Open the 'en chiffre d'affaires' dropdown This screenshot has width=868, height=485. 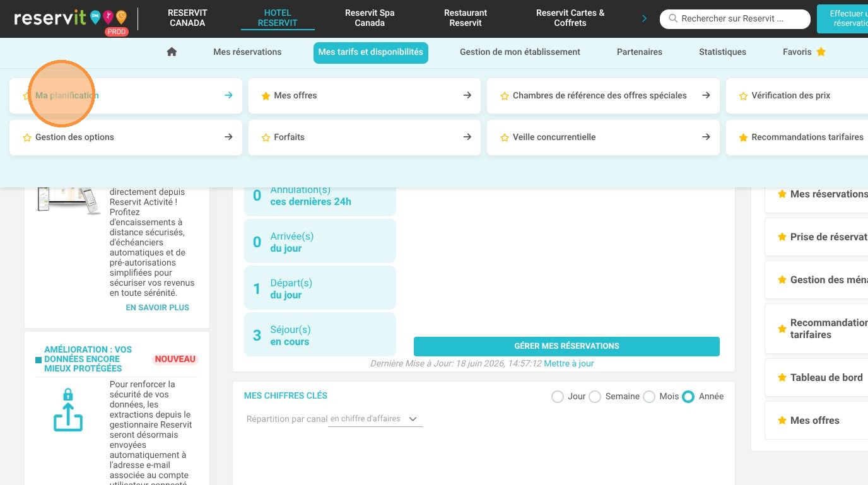point(375,419)
